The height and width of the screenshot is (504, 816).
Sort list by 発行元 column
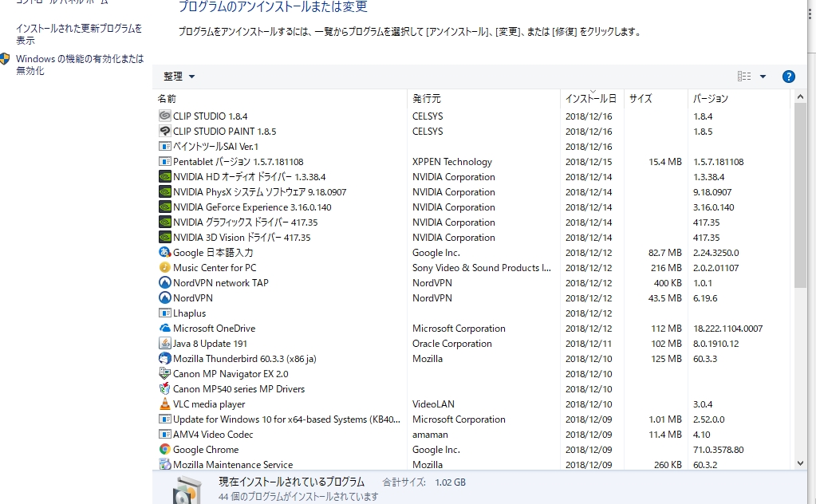pyautogui.click(x=483, y=98)
